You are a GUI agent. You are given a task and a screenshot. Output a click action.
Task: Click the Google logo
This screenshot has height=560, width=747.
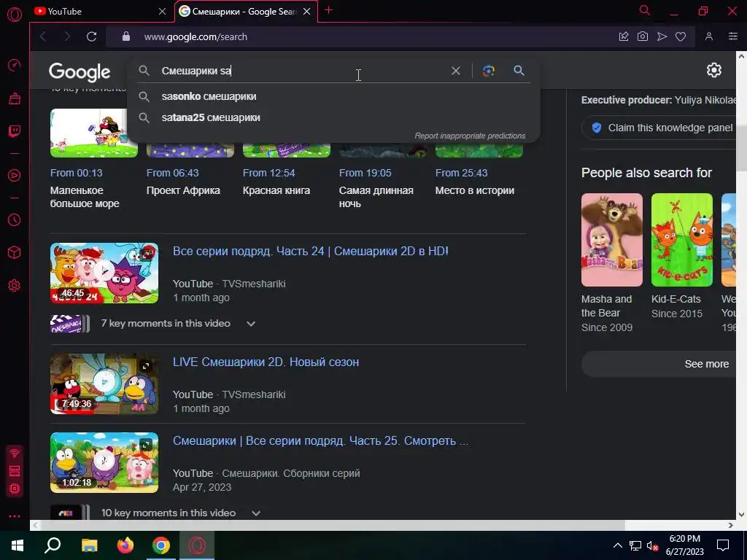point(80,71)
